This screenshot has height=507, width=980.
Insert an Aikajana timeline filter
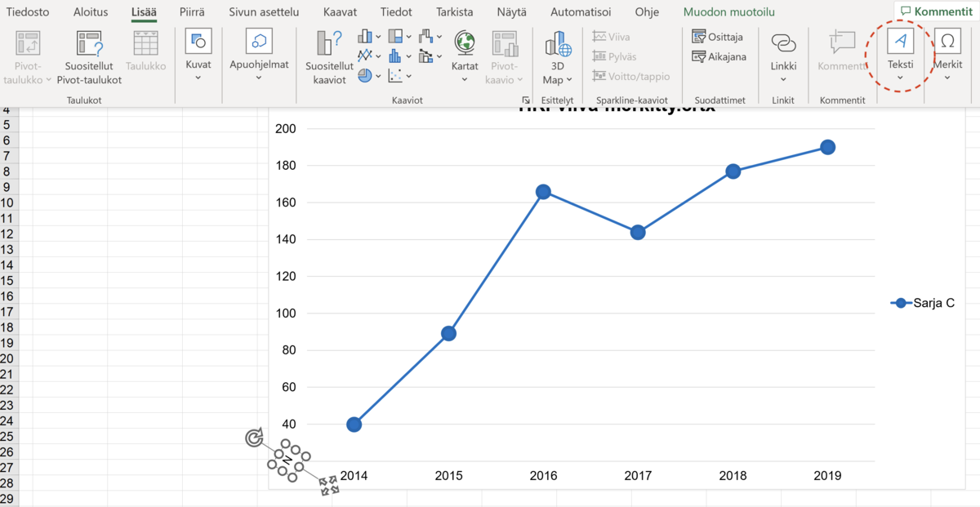tap(719, 56)
